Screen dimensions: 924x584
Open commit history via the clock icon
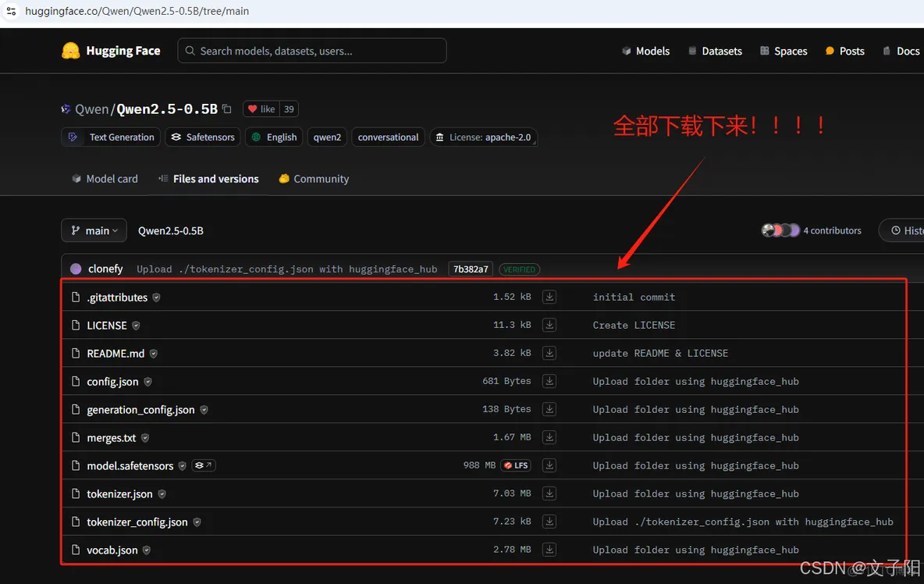click(894, 230)
